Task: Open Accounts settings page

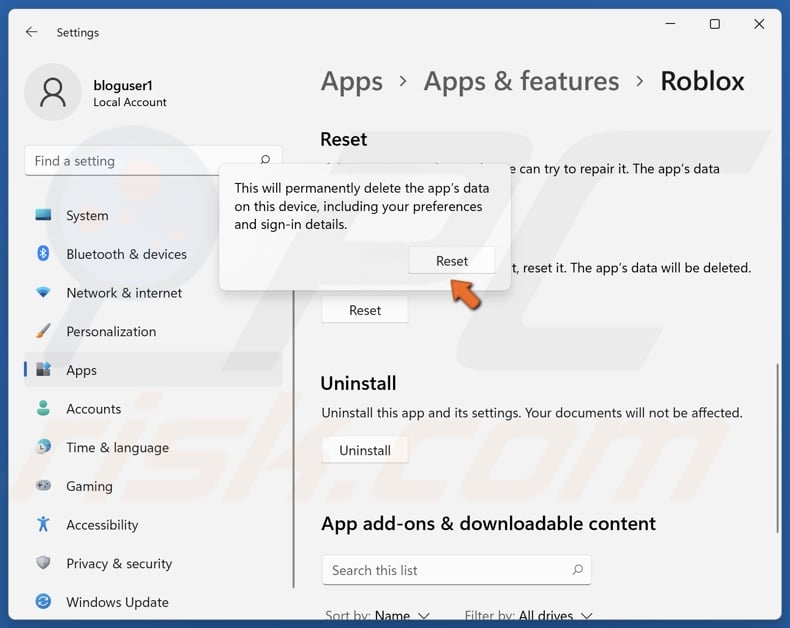Action: [93, 409]
